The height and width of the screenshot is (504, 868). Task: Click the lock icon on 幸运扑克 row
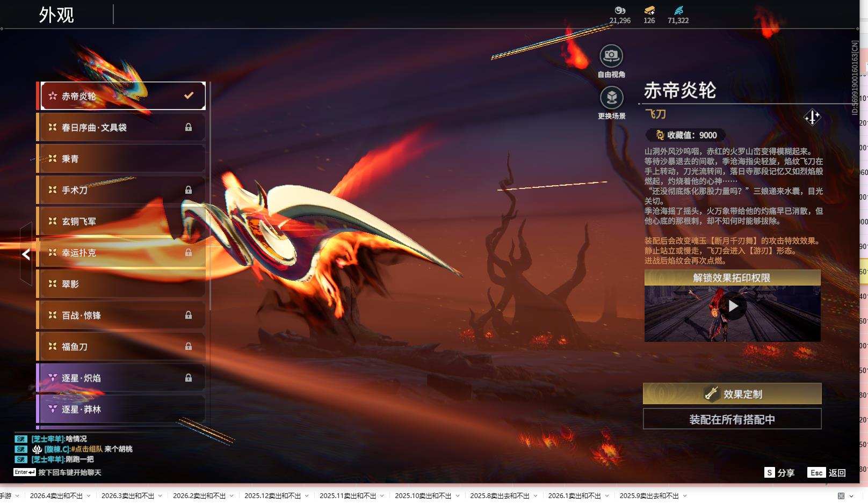click(189, 252)
